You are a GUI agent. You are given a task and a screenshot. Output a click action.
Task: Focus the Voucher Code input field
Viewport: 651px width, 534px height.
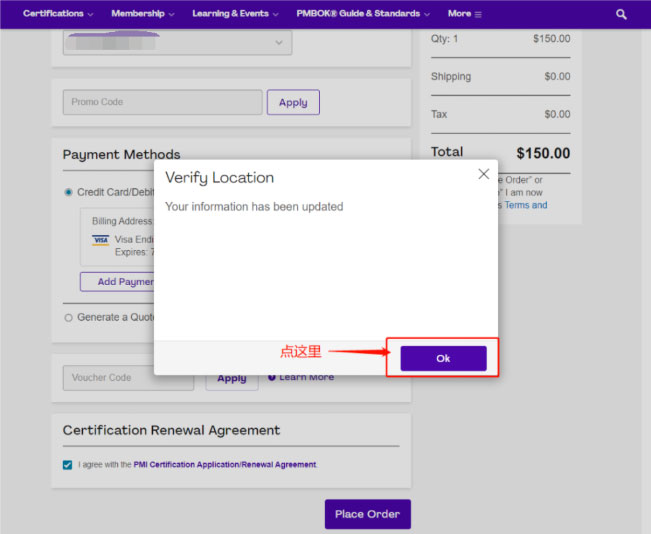click(114, 378)
